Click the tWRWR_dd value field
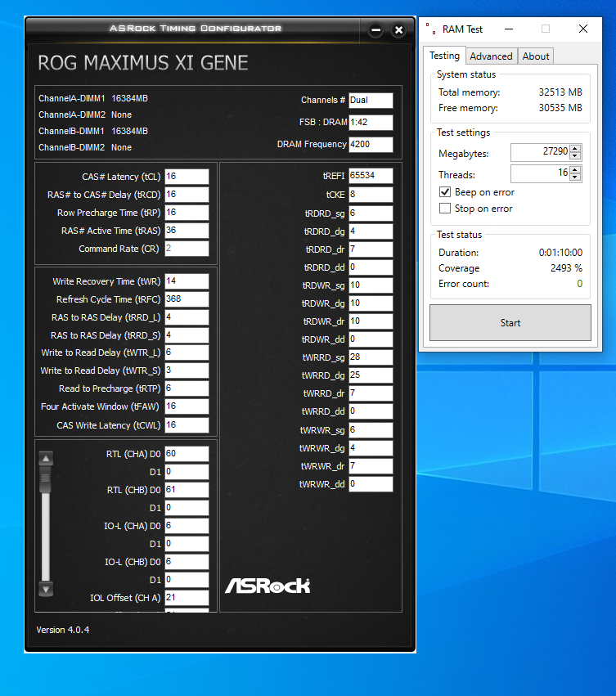Screen dimensions: 616x696 (x=371, y=484)
